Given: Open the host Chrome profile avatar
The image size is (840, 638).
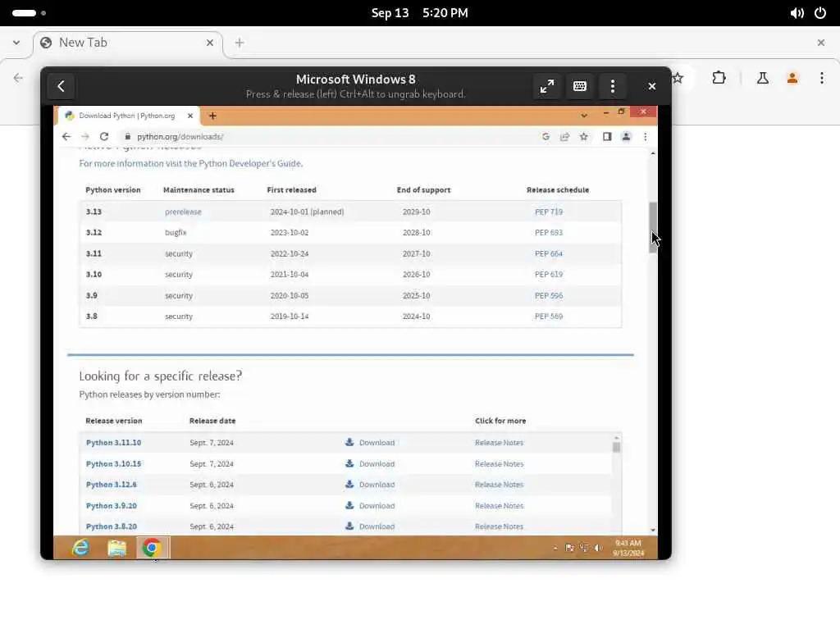Looking at the screenshot, I should pyautogui.click(x=792, y=78).
